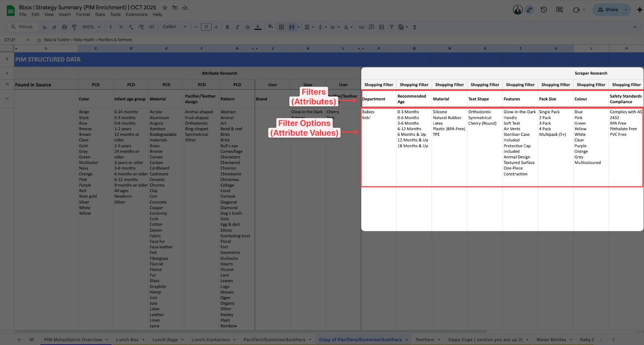The height and width of the screenshot is (345, 644).
Task: Open the comments panel icon
Action: coord(559,10)
